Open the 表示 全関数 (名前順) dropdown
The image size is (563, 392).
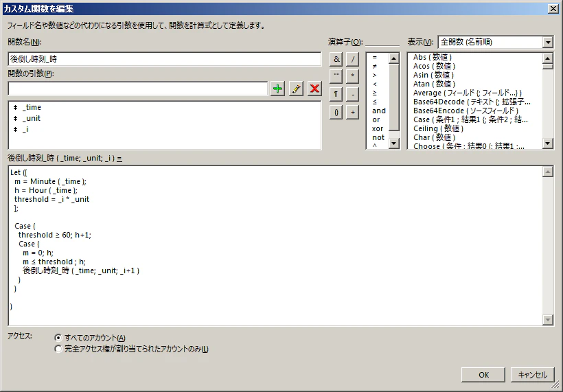pos(548,43)
